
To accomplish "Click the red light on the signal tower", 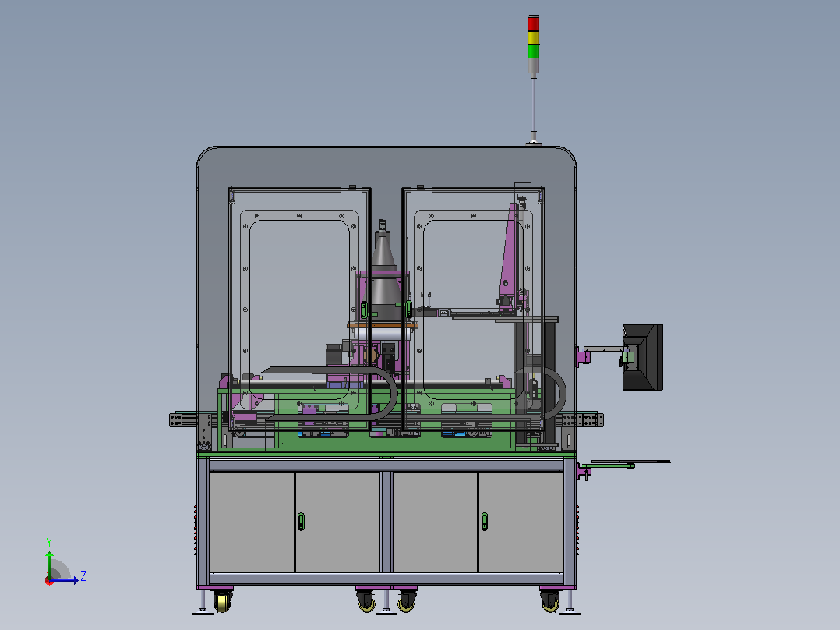I will [x=534, y=23].
